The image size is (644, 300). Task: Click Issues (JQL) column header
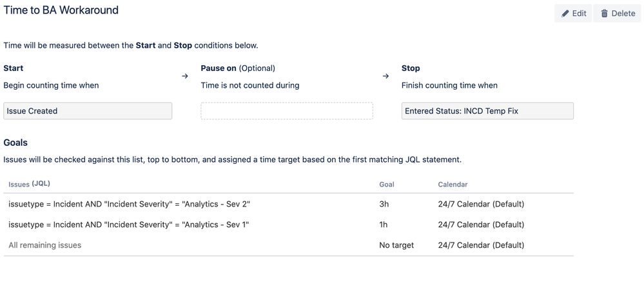tap(29, 184)
